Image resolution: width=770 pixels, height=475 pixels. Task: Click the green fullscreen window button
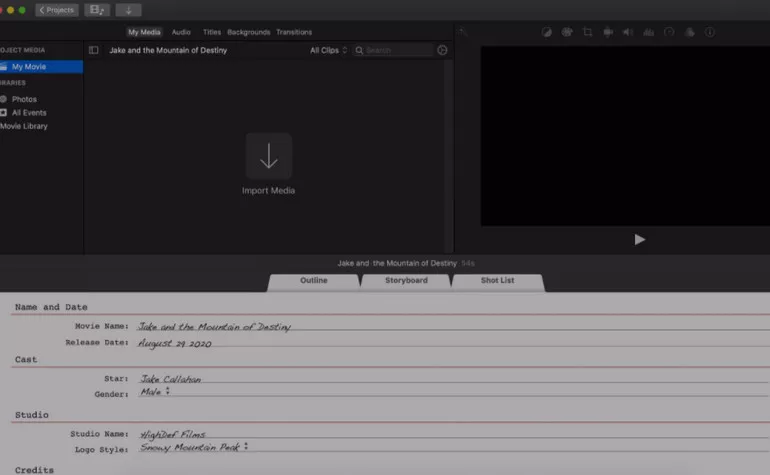point(22,10)
